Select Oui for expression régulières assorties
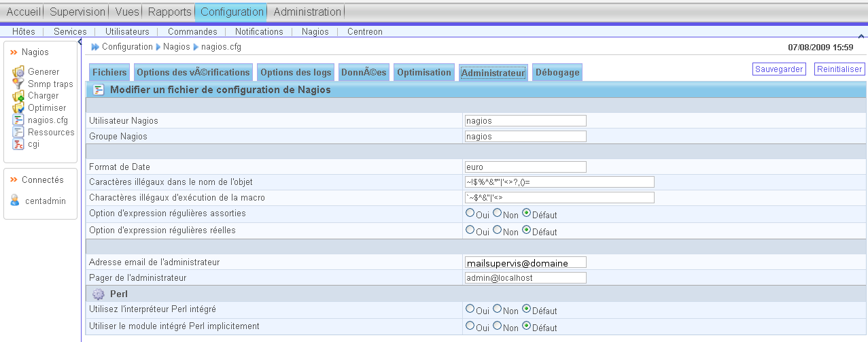The image size is (868, 342). click(470, 213)
